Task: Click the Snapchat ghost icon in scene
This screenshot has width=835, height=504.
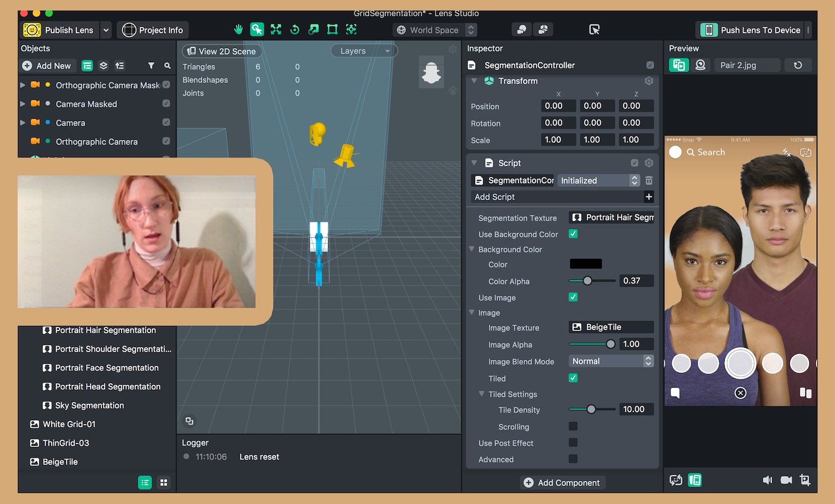Action: 431,73
